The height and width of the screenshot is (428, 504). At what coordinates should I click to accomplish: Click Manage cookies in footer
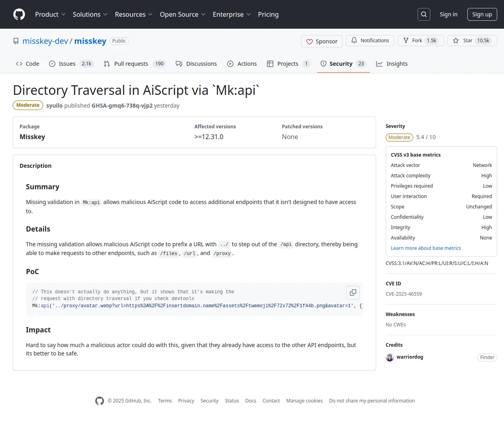304,401
